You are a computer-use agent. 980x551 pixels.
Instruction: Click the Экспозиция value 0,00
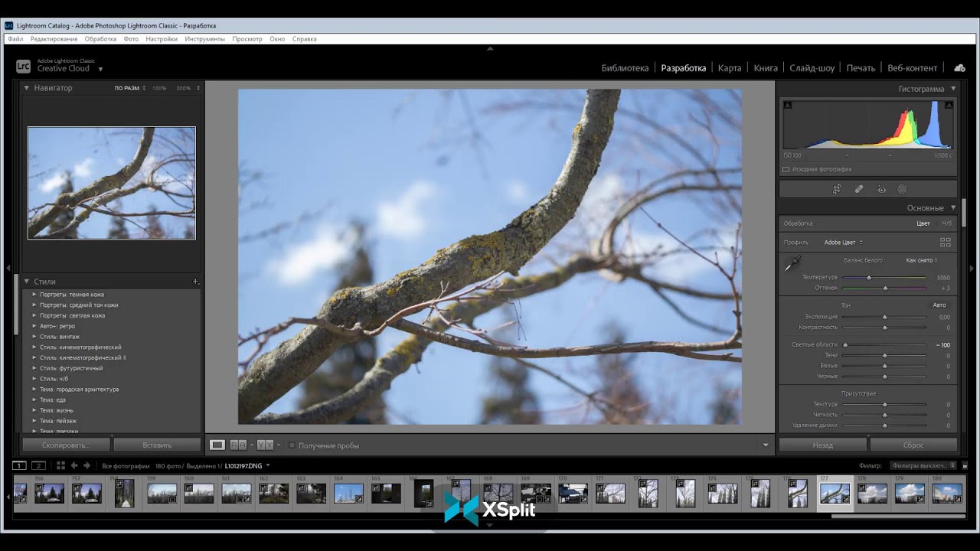pyautogui.click(x=944, y=317)
